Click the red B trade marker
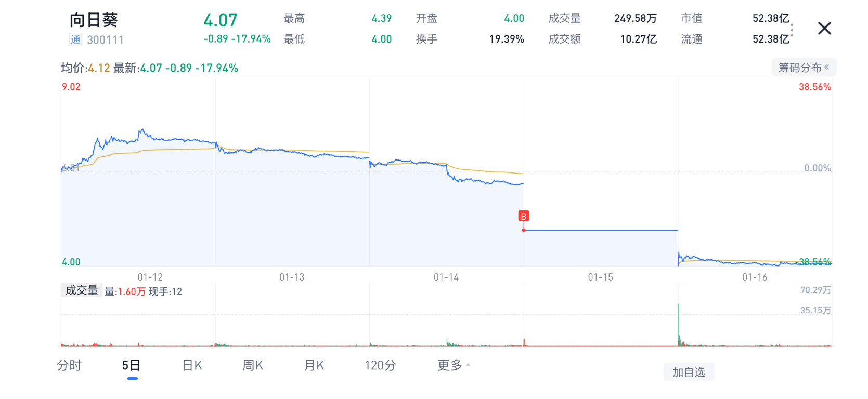The height and width of the screenshot is (399, 868). coord(524,216)
